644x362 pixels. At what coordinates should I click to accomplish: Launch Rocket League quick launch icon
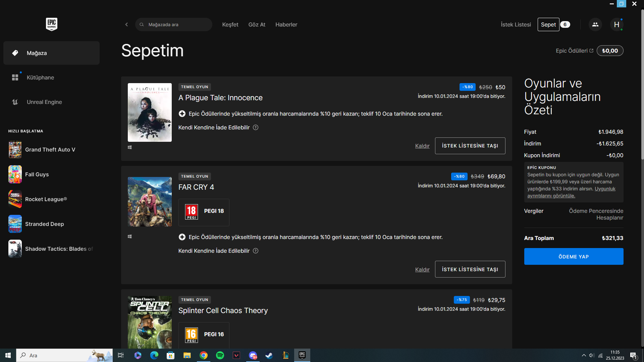[15, 199]
